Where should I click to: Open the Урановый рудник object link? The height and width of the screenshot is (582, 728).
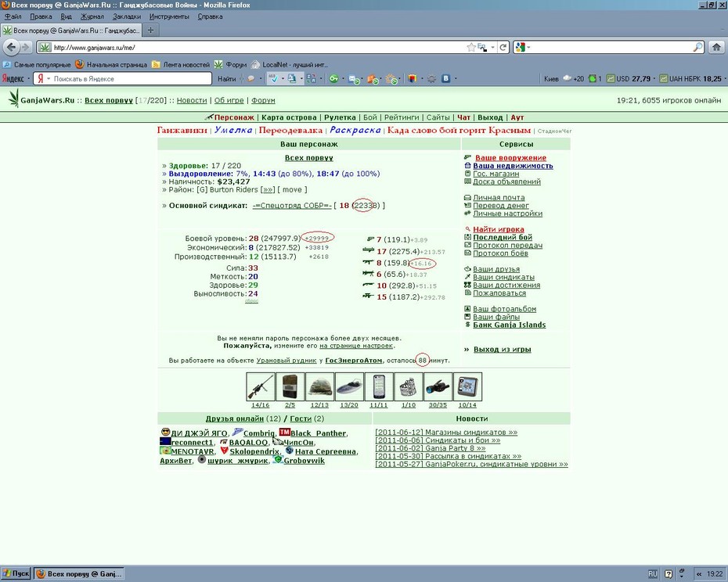pyautogui.click(x=287, y=361)
